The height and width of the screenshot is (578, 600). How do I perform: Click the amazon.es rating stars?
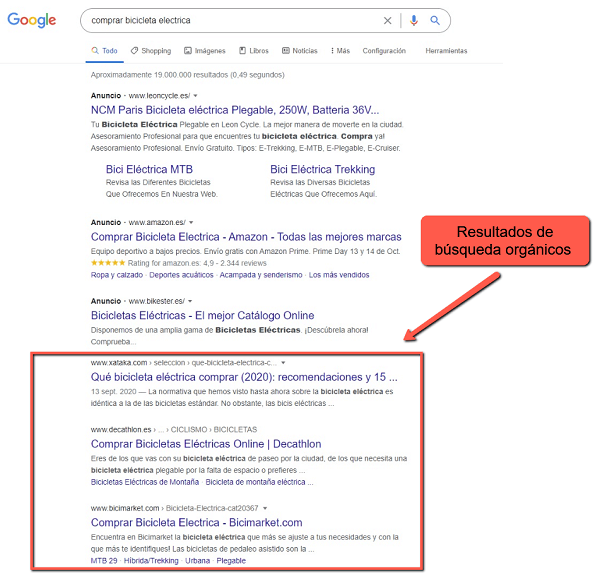click(108, 263)
